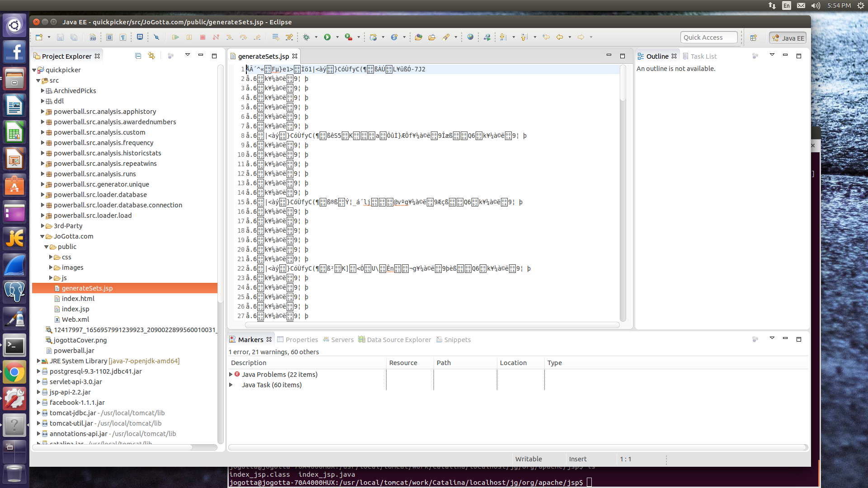Click the Quick Access field

[x=708, y=38]
